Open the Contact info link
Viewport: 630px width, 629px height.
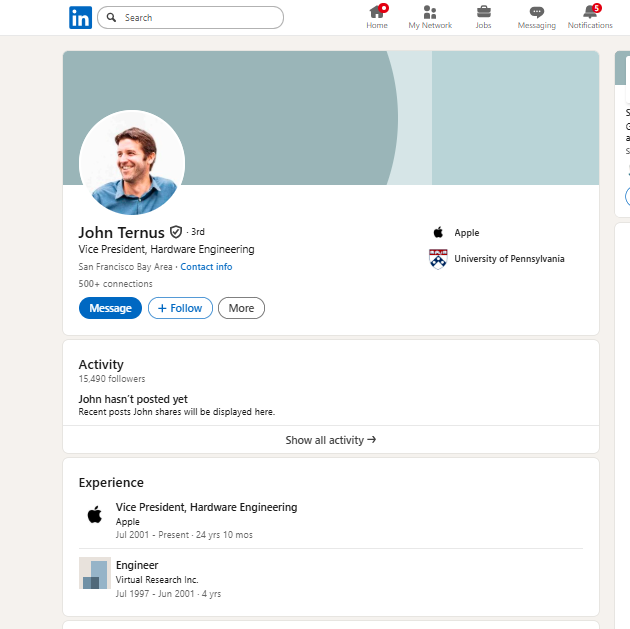206,267
